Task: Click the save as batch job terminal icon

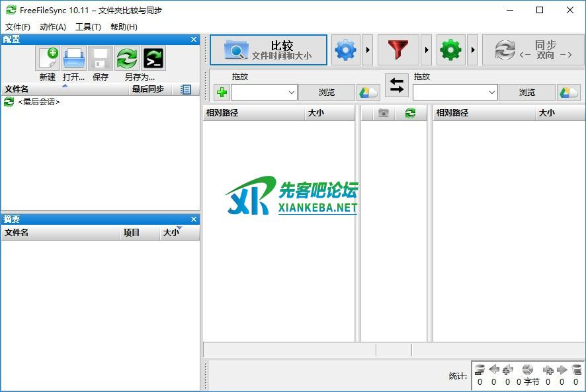Action: tap(153, 59)
